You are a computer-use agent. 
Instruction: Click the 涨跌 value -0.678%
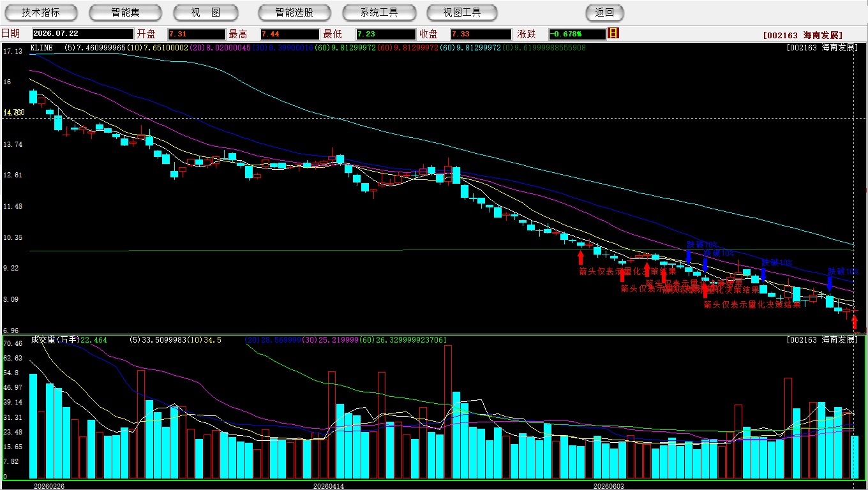[x=577, y=34]
